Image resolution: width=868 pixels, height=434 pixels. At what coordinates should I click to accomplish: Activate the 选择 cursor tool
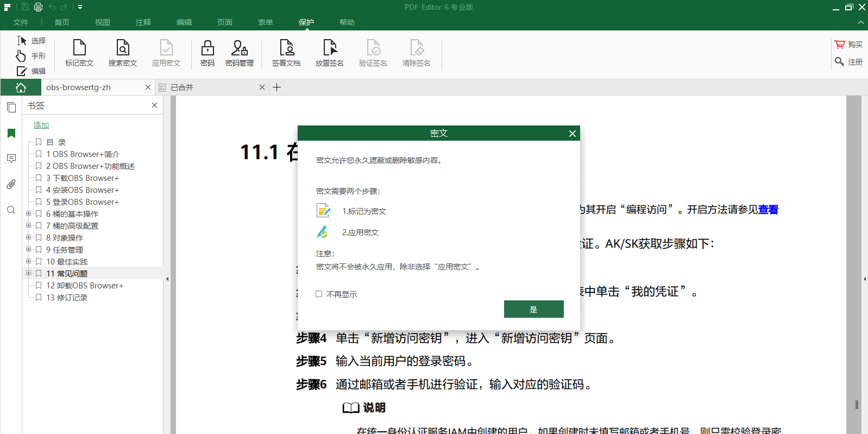pyautogui.click(x=31, y=41)
